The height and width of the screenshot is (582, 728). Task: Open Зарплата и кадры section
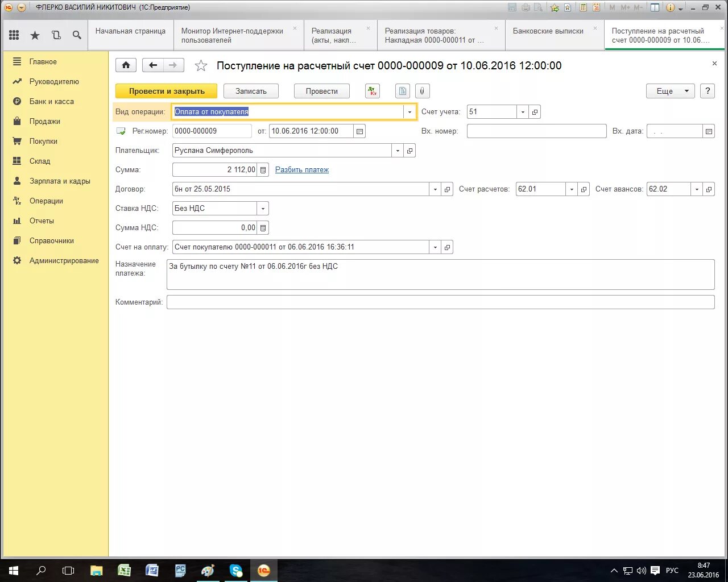(60, 181)
